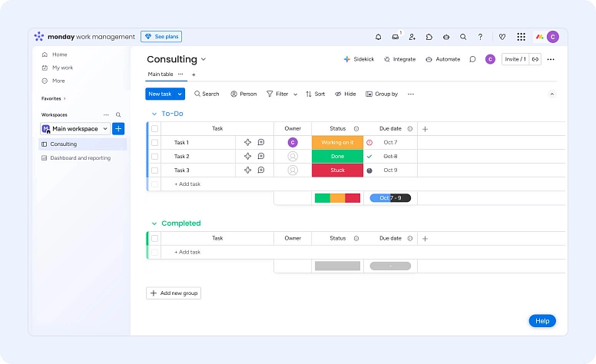Image resolution: width=596 pixels, height=364 pixels.
Task: Open the Main workspace dropdown
Action: point(75,129)
